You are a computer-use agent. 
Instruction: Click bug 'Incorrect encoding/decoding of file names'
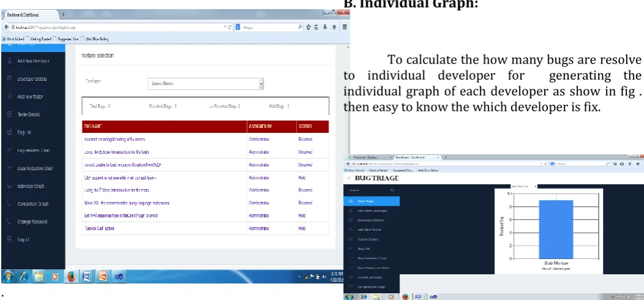click(115, 139)
